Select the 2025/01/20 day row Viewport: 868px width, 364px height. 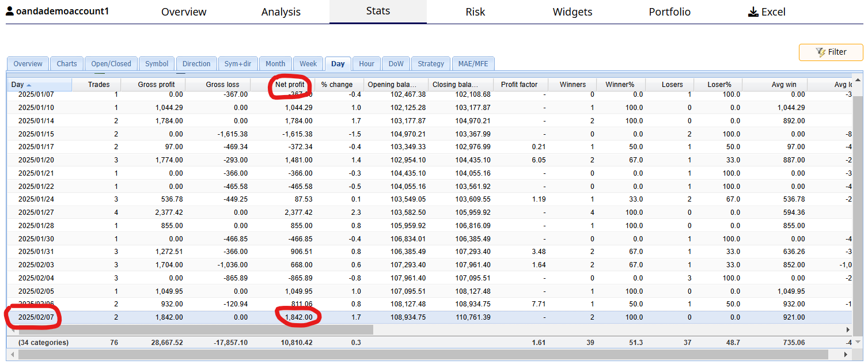[x=429, y=160]
